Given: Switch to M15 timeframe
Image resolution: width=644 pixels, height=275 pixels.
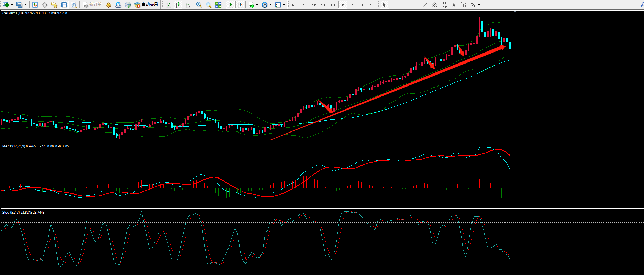Looking at the screenshot, I should [x=314, y=5].
